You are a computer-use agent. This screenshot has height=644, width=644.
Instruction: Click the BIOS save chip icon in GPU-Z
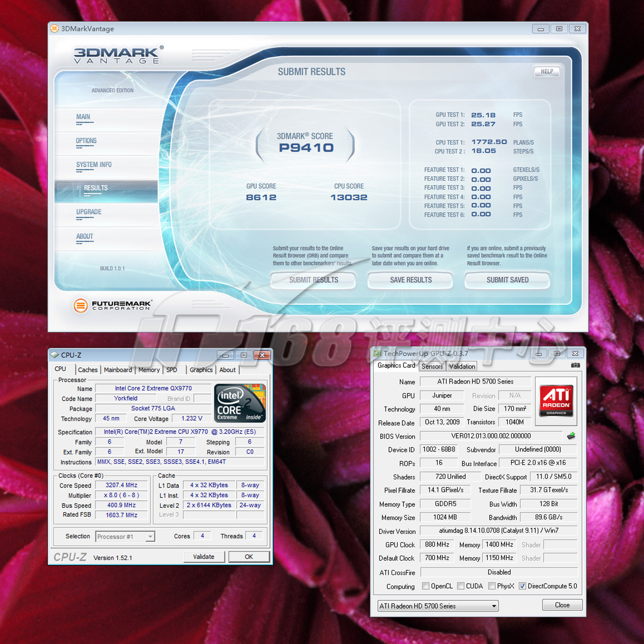coord(571,436)
